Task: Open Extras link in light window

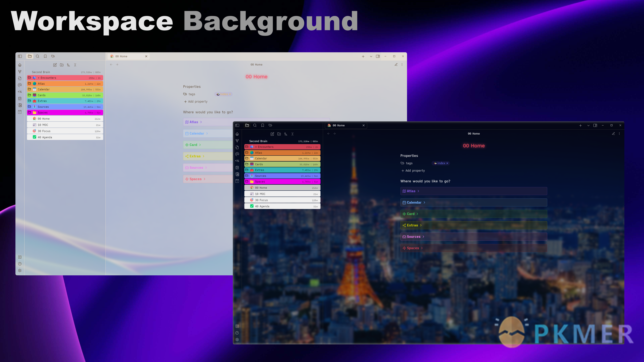Action: coord(195,156)
